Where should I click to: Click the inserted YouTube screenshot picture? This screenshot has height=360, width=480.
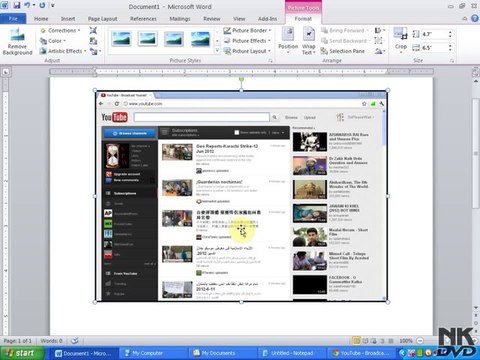pos(241,196)
